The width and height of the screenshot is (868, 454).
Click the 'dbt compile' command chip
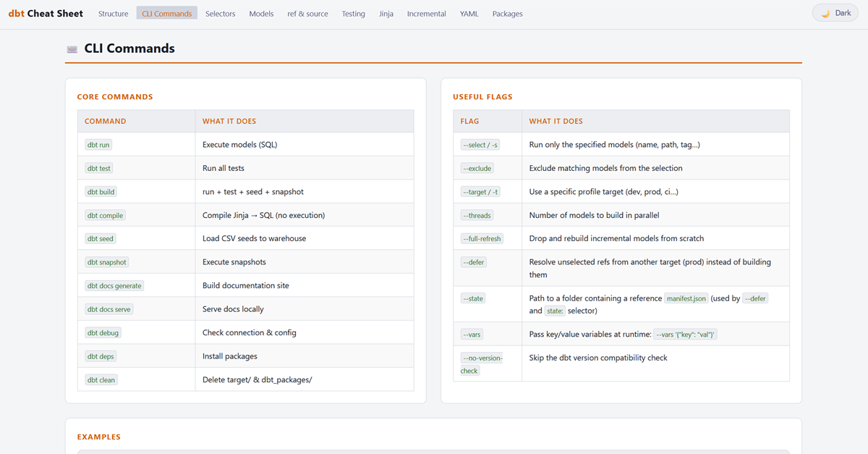tap(106, 215)
